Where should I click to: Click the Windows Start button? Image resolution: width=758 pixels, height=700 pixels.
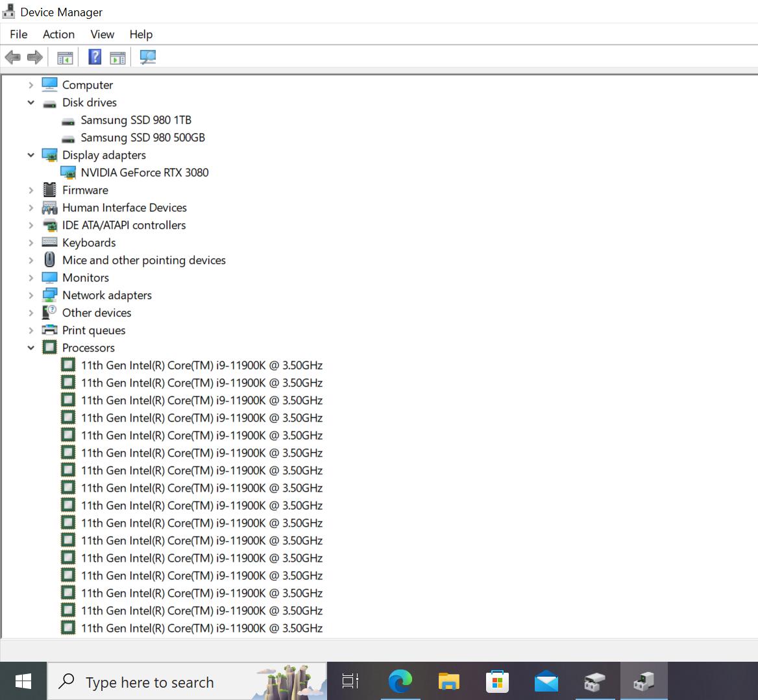pyautogui.click(x=23, y=682)
